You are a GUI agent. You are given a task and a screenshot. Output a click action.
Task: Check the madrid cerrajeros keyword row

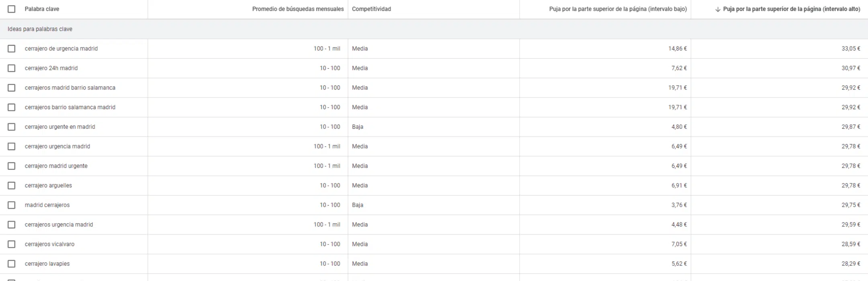tap(12, 205)
